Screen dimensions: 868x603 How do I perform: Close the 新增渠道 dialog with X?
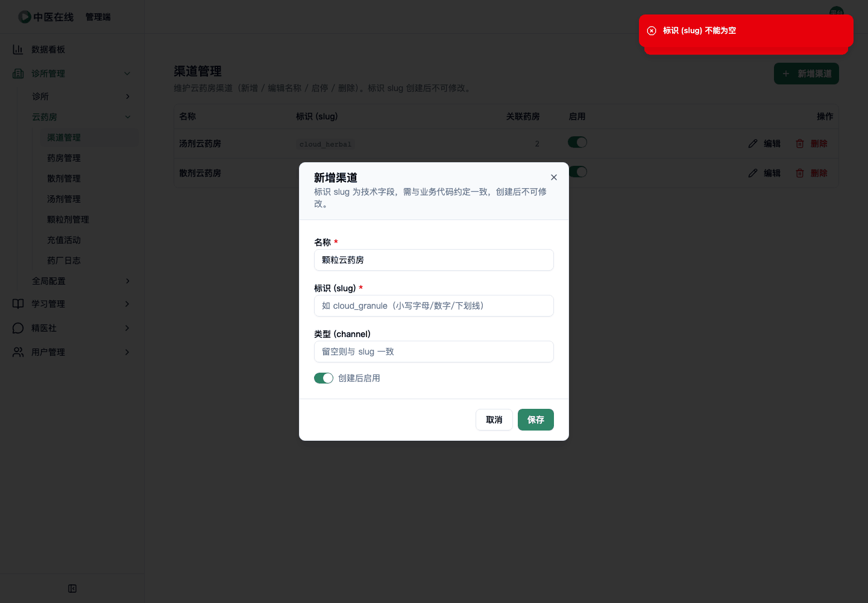(x=554, y=177)
